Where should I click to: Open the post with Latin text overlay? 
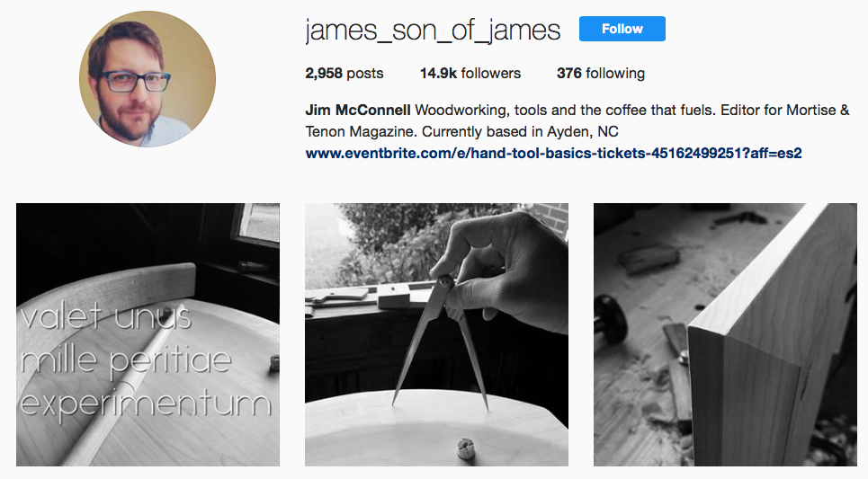click(x=148, y=334)
